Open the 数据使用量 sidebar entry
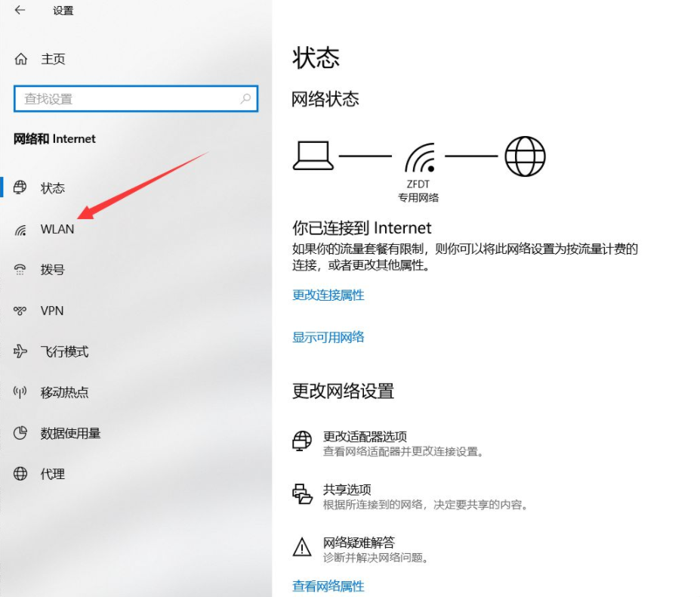 pos(70,433)
